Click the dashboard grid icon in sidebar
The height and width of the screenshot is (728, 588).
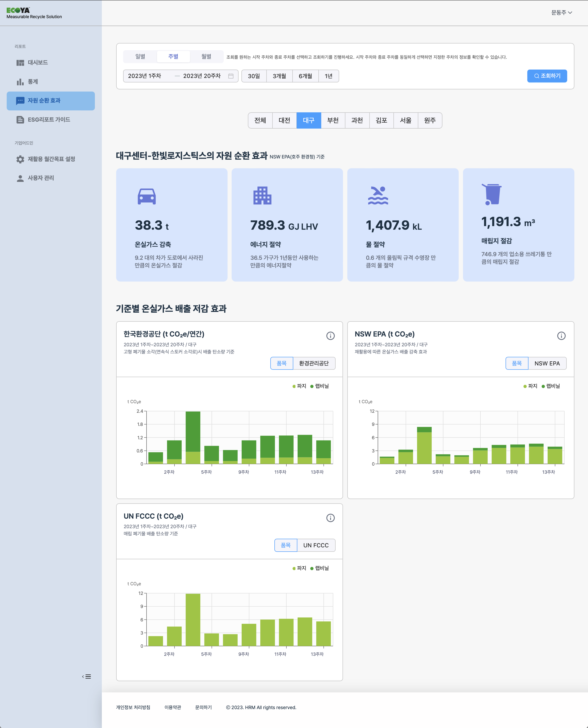(x=20, y=63)
